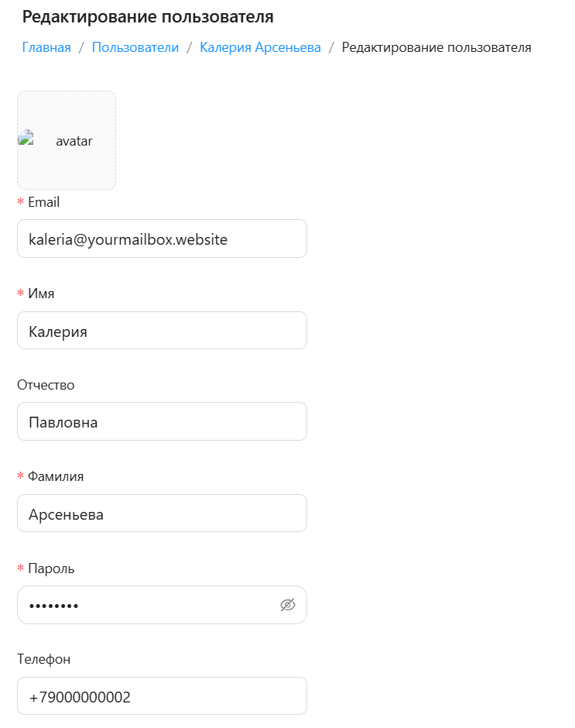
Task: Click the Телефон field label
Action: pyautogui.click(x=43, y=659)
